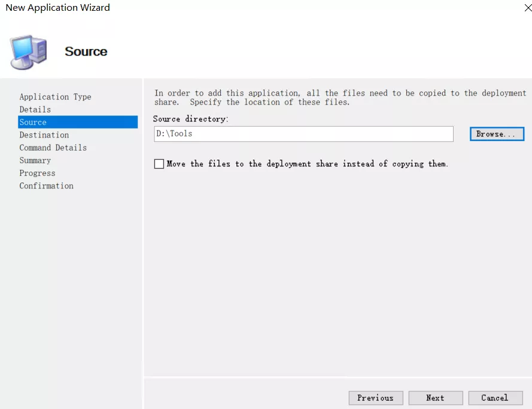Select the Details step in sidebar
Screen dimensions: 532x409
point(35,109)
